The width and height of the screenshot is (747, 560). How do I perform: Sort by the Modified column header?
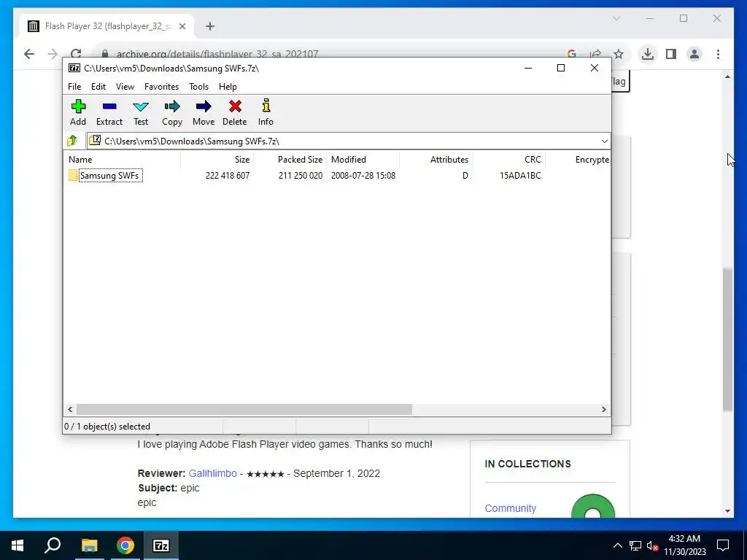click(x=363, y=160)
